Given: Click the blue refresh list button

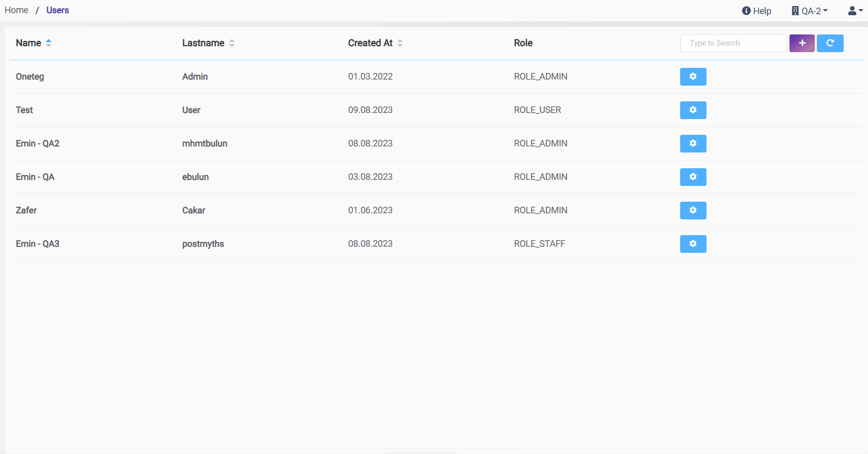Looking at the screenshot, I should click(x=830, y=43).
